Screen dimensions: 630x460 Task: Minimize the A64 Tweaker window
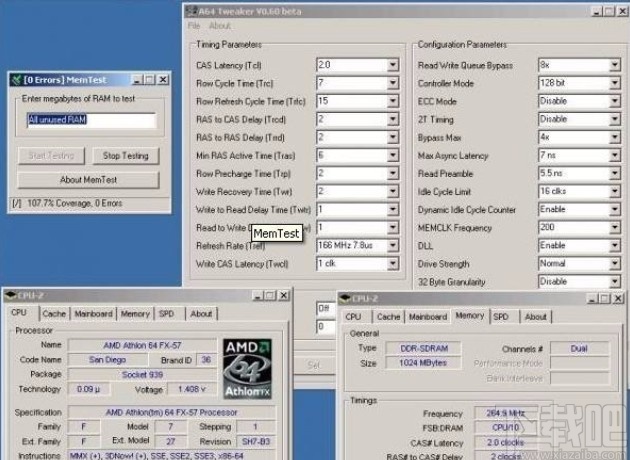(x=597, y=11)
